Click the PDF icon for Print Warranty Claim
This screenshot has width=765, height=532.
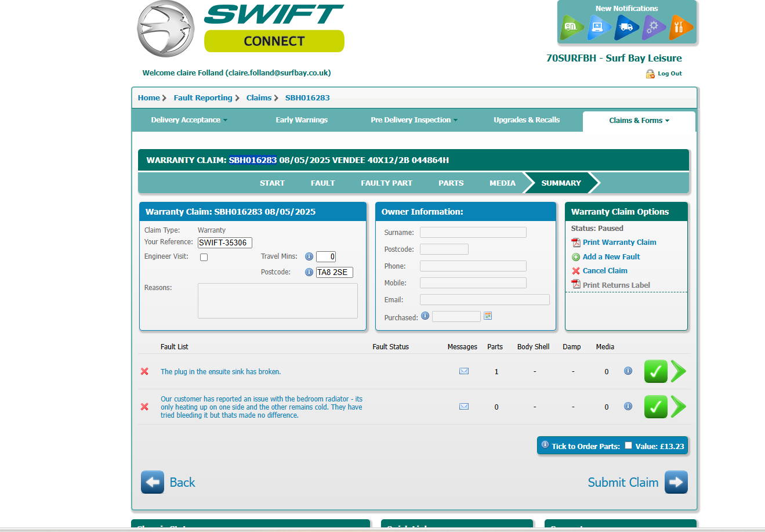[x=576, y=243]
